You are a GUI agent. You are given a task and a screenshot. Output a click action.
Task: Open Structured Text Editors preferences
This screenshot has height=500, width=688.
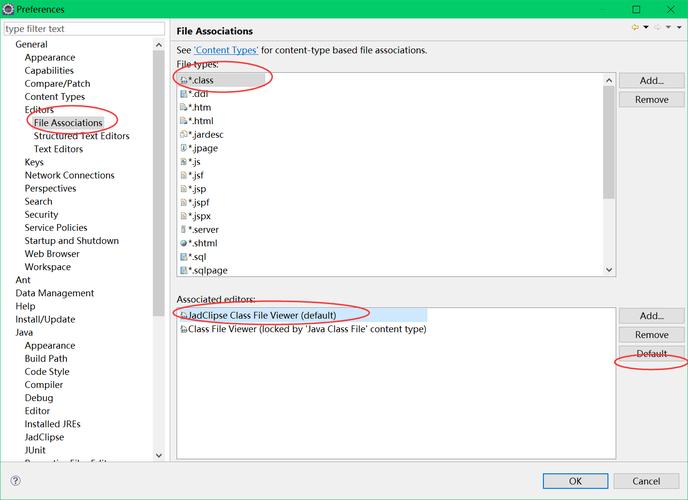coord(82,136)
